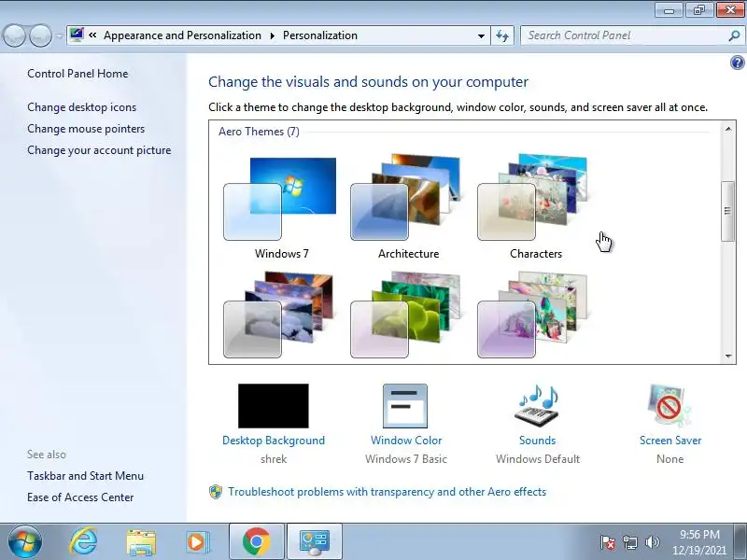Click the Help question mark icon
This screenshot has height=560, width=747.
[x=737, y=63]
